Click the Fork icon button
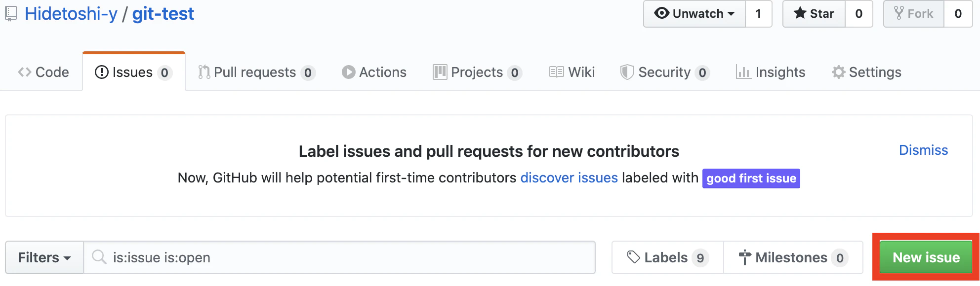The height and width of the screenshot is (286, 980). point(914,14)
